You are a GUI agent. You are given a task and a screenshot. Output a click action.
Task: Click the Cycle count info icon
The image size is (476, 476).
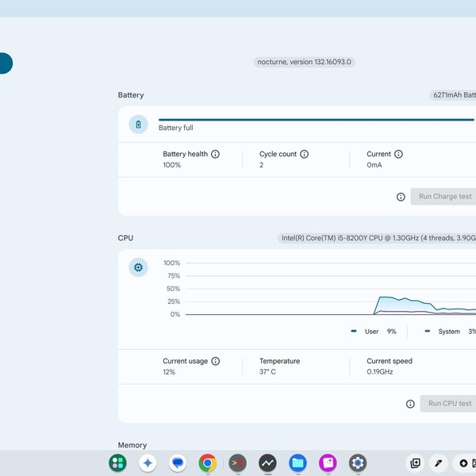[x=304, y=155]
